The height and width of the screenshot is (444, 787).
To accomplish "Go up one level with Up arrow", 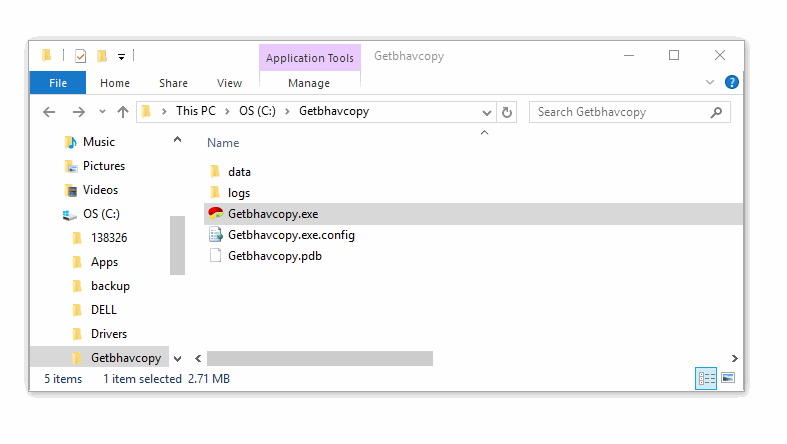I will pos(123,112).
